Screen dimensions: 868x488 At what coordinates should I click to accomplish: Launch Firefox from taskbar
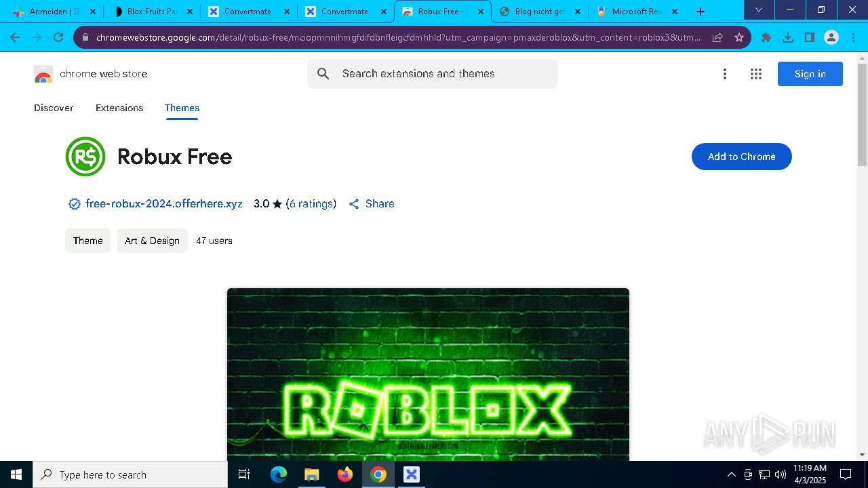coord(345,474)
